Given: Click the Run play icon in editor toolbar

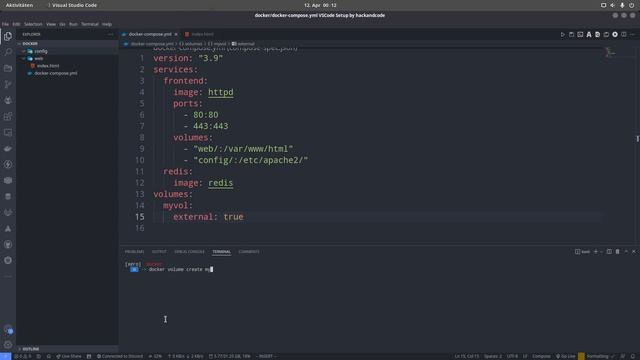Looking at the screenshot, I should coord(562,35).
